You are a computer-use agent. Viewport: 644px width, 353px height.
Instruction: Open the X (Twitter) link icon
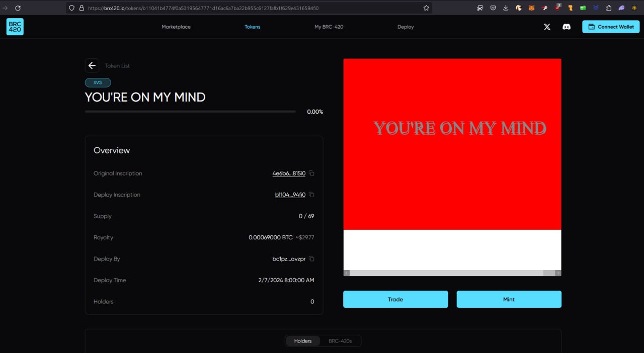pos(547,27)
